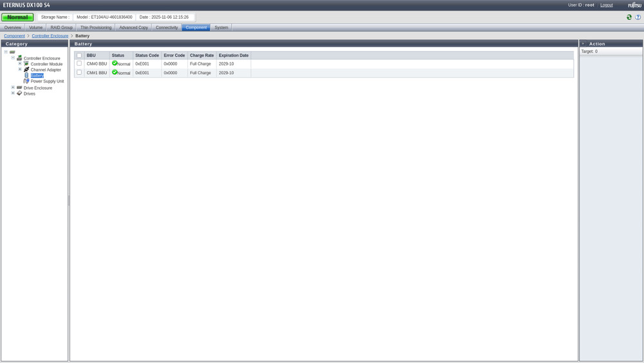The height and width of the screenshot is (363, 644).
Task: Click the Fujitsu logo
Action: coord(634,5)
